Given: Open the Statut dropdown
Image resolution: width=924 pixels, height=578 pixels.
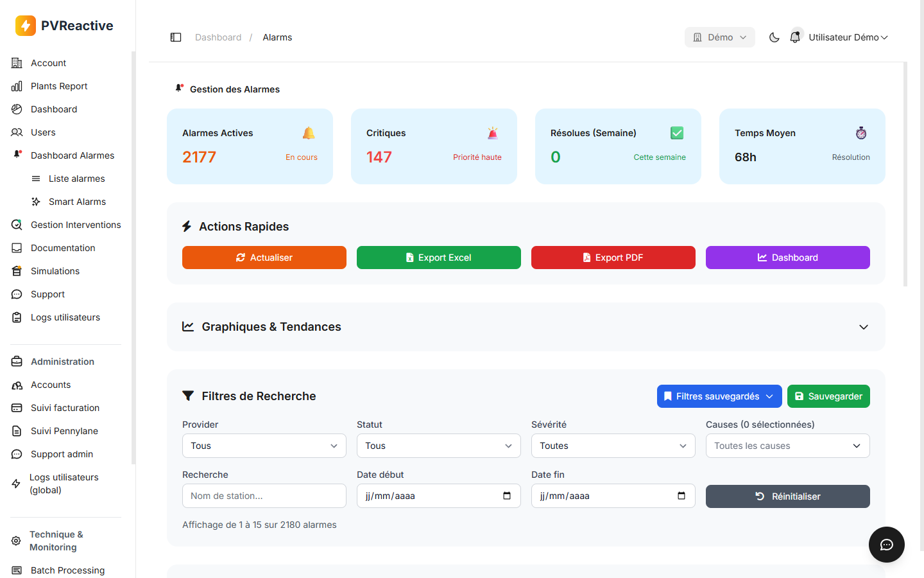Looking at the screenshot, I should point(439,446).
